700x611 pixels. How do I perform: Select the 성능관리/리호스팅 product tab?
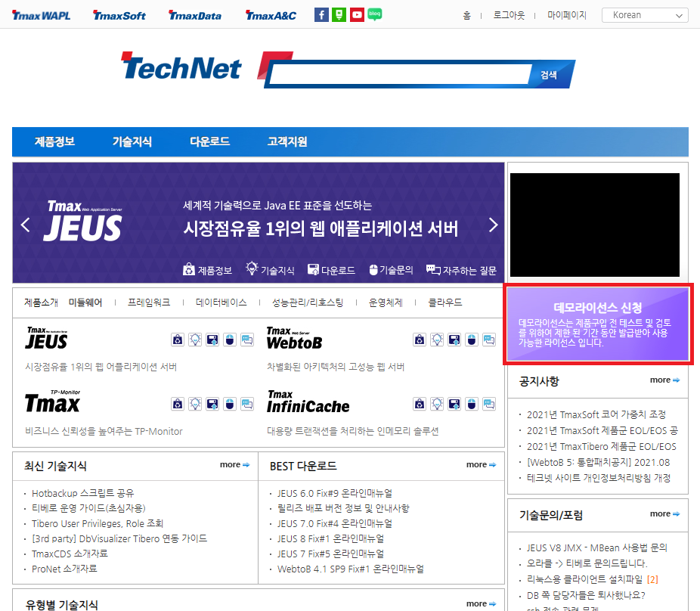[x=308, y=302]
